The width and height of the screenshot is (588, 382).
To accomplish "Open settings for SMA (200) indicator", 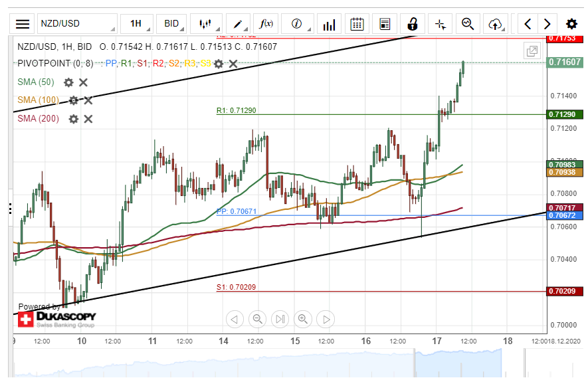I will pos(73,119).
